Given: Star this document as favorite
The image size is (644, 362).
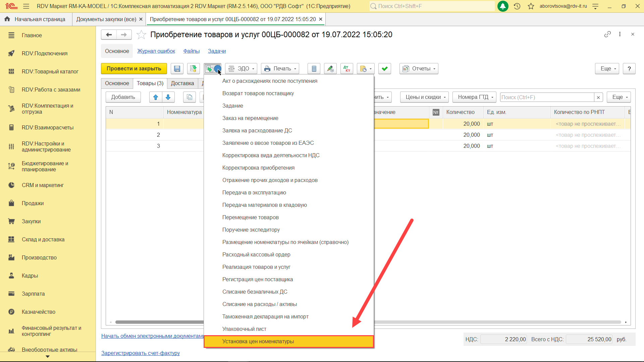Looking at the screenshot, I should point(142,35).
